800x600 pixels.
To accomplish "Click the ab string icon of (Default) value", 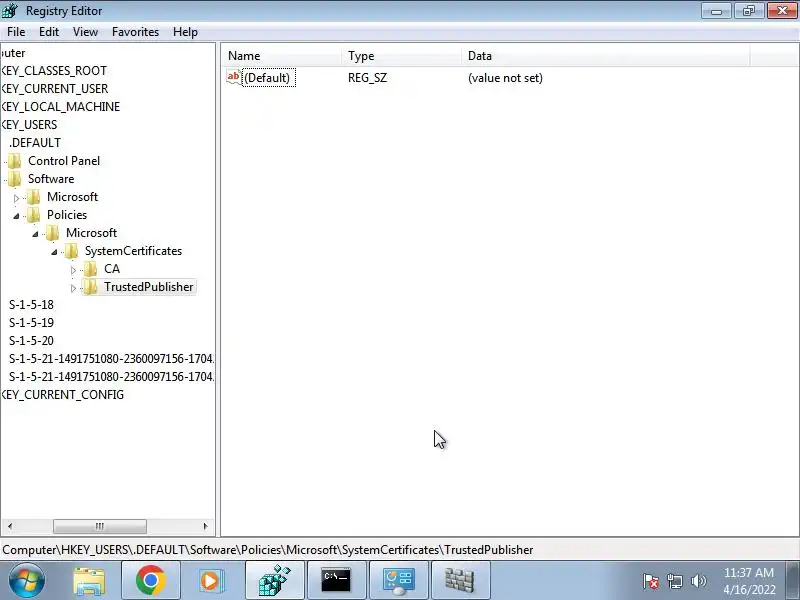I will [x=234, y=78].
